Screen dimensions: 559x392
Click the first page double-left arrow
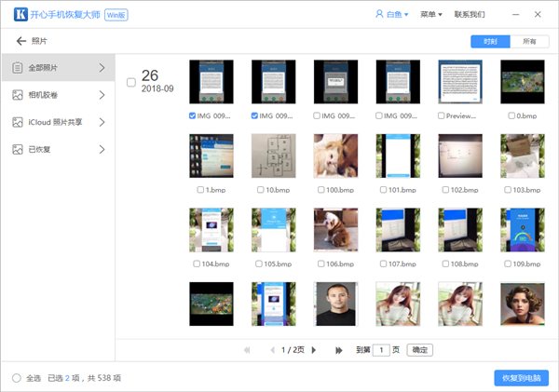pos(247,350)
